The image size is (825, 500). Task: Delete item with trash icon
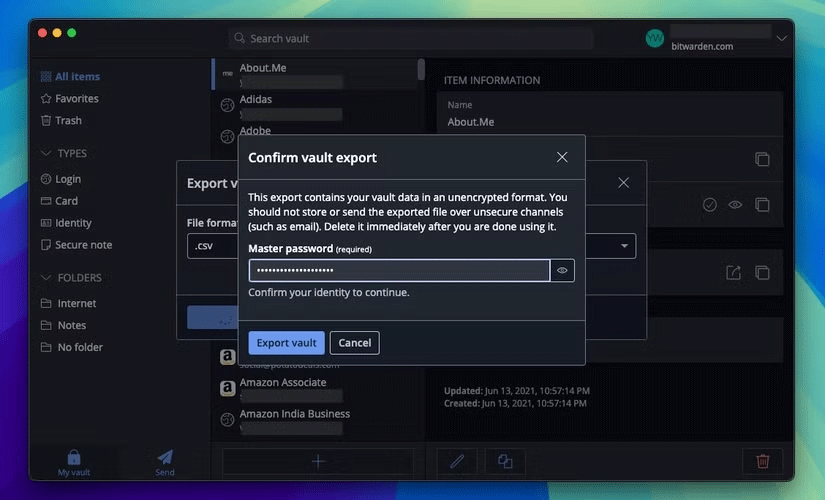click(762, 462)
